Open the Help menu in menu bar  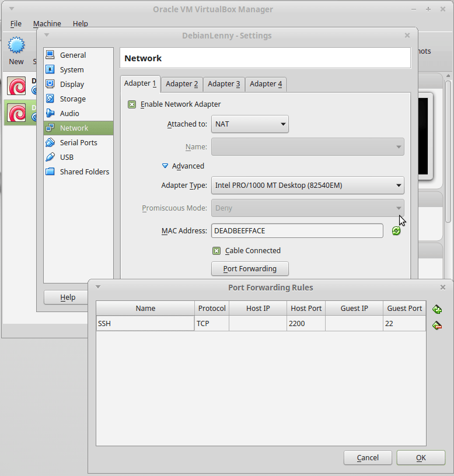(80, 24)
